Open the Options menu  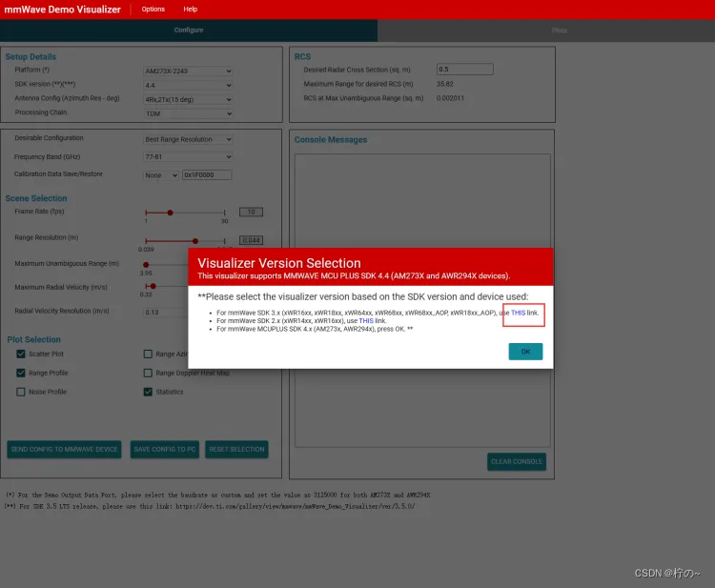[x=153, y=10]
